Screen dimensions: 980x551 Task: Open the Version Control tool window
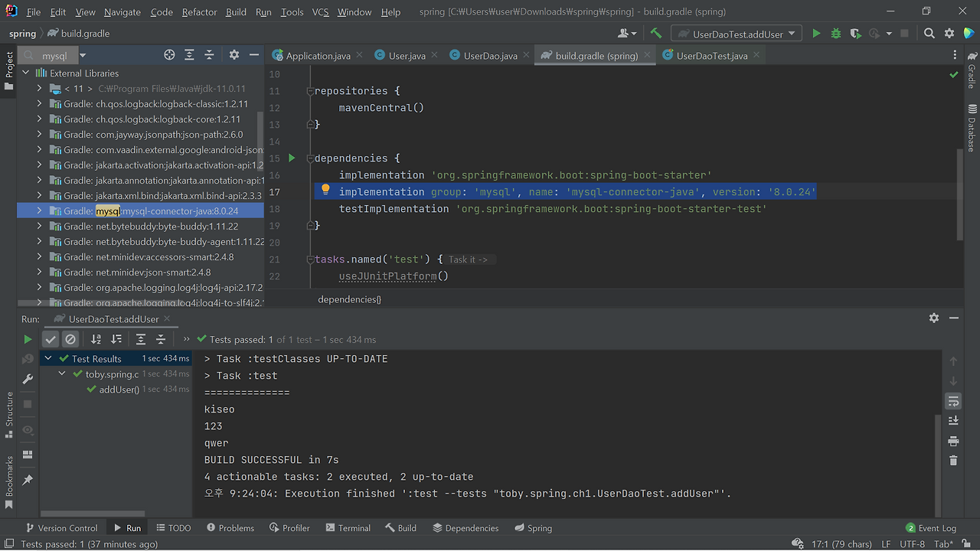61,528
